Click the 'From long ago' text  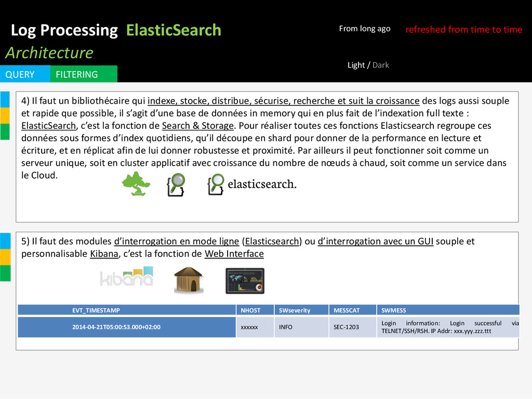(x=365, y=29)
